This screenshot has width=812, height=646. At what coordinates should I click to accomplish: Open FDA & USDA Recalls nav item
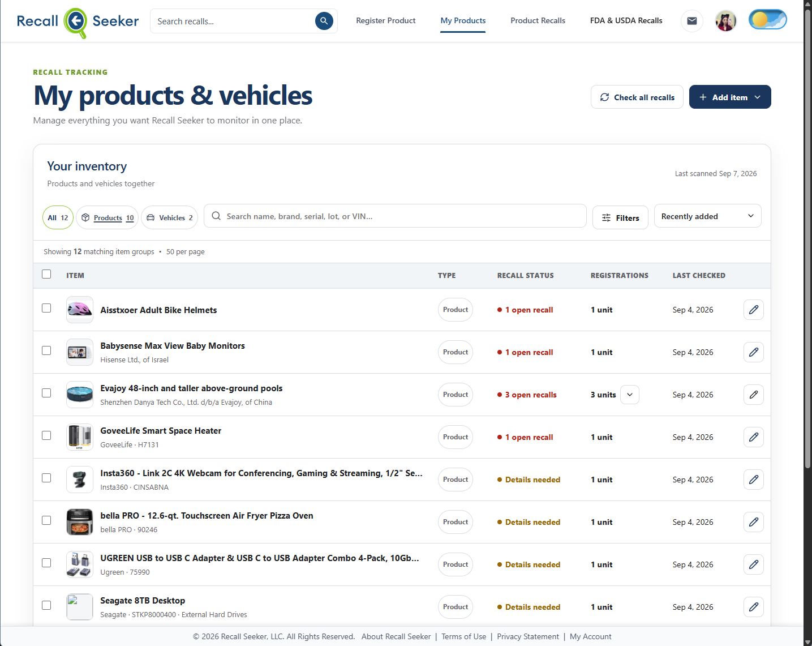tap(626, 21)
